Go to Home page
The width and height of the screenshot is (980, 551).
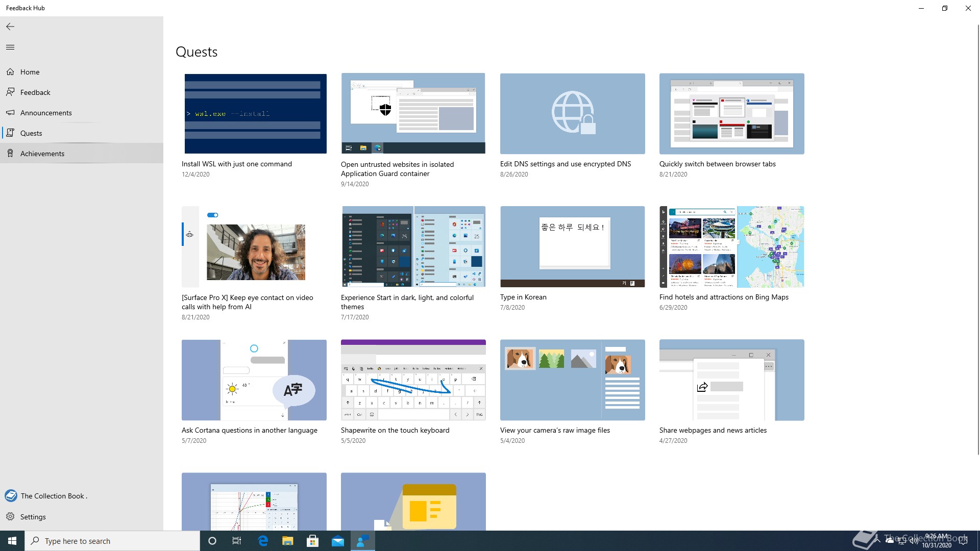[x=82, y=72]
